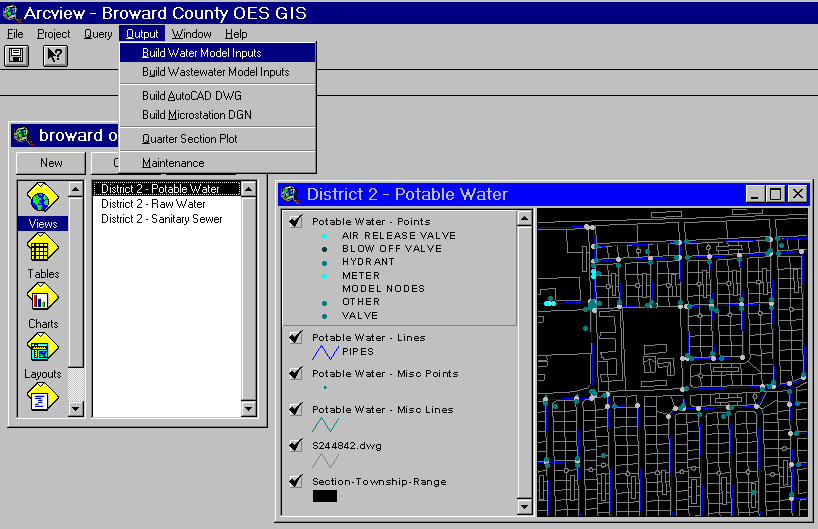Click scroll down arrow beside document icons
This screenshot has height=529, width=818.
[76, 409]
